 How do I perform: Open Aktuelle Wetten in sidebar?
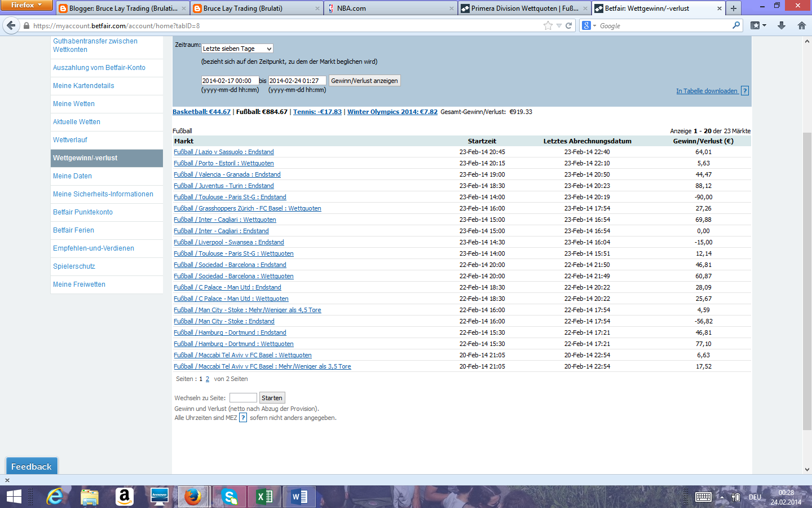pyautogui.click(x=77, y=122)
